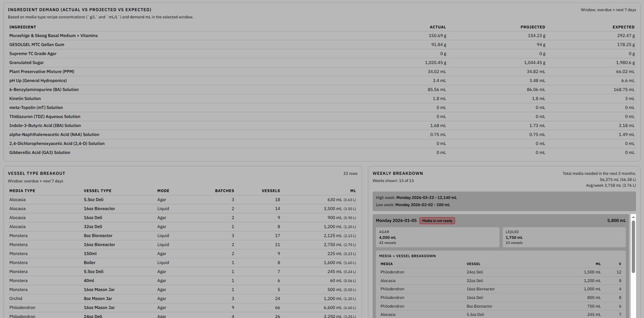Click the 56,375 mL total media value
Image resolution: width=644 pixels, height=318 pixels.
[x=618, y=180]
